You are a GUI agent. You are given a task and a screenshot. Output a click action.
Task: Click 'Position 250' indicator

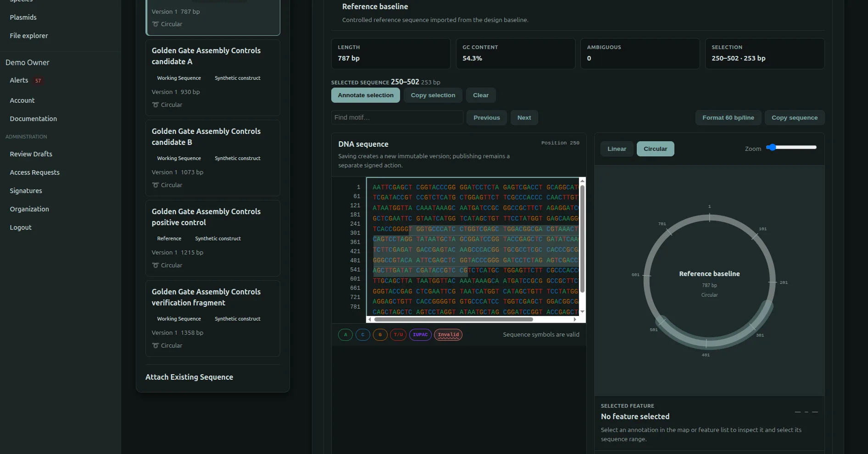[x=560, y=143]
